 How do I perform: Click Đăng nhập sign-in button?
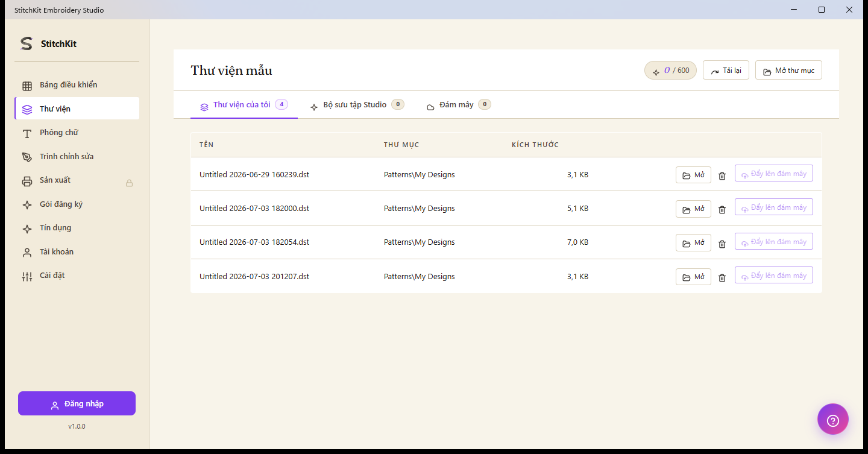[77, 403]
